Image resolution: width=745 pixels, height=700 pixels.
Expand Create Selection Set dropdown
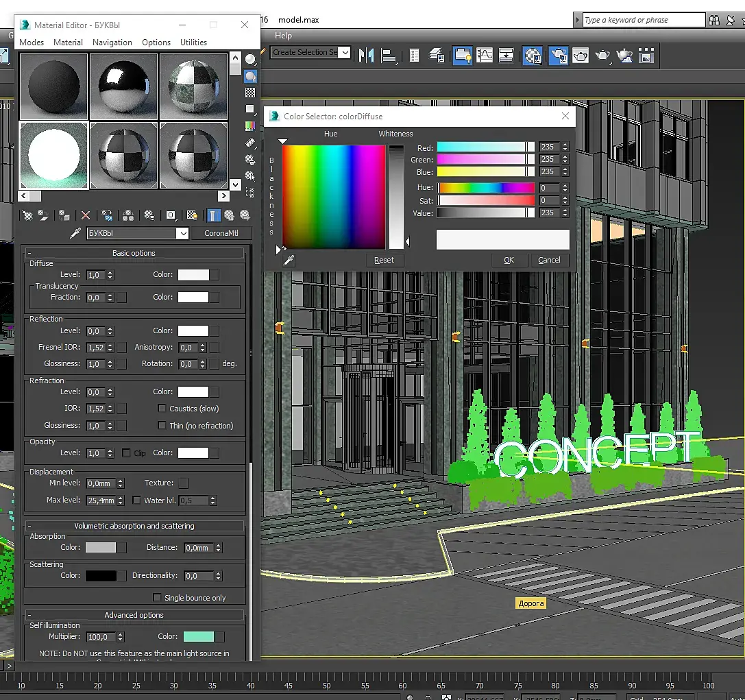pyautogui.click(x=345, y=53)
